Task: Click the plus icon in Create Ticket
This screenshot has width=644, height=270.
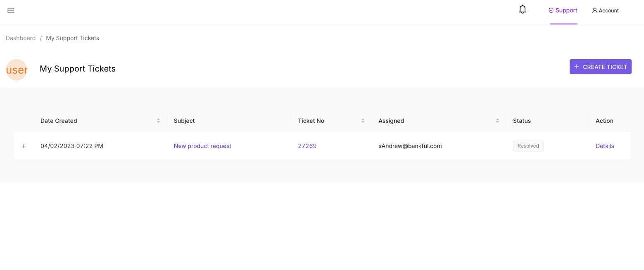Action: [577, 67]
